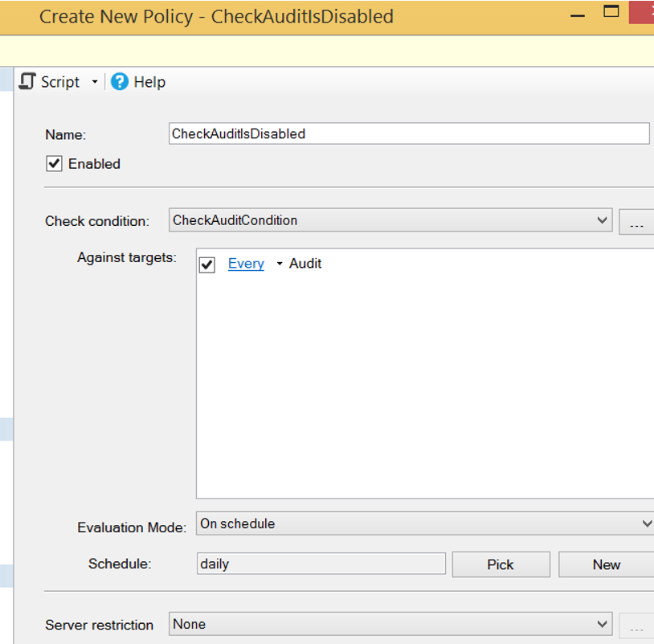Open the Evaluation Mode dropdown
Image resolution: width=654 pixels, height=644 pixels.
[x=425, y=523]
